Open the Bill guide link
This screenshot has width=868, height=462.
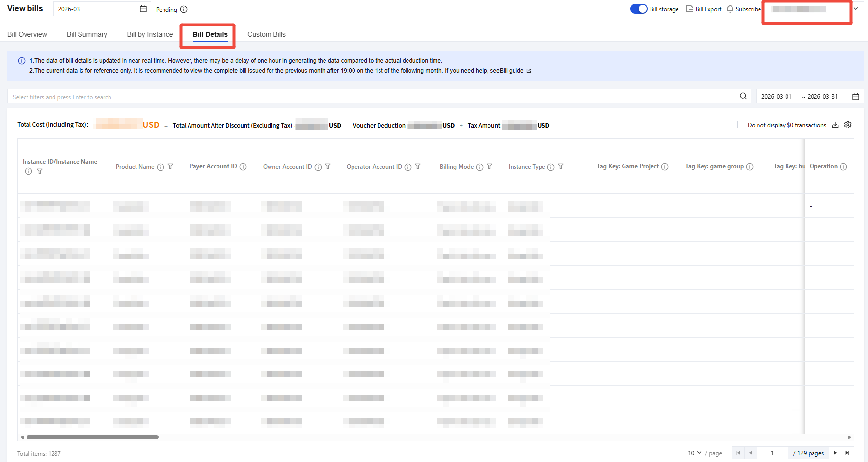[512, 71]
